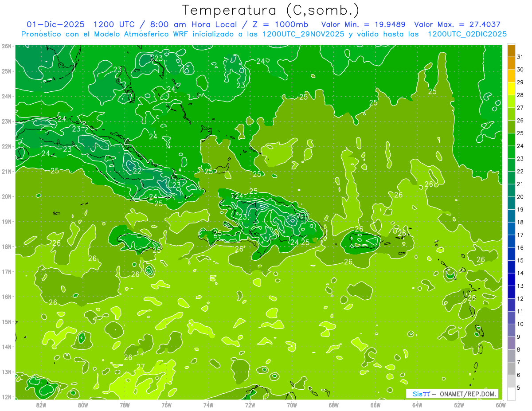532x411 pixels.
Task: Click the gray swatch between 6 and 7
Action: (511, 368)
